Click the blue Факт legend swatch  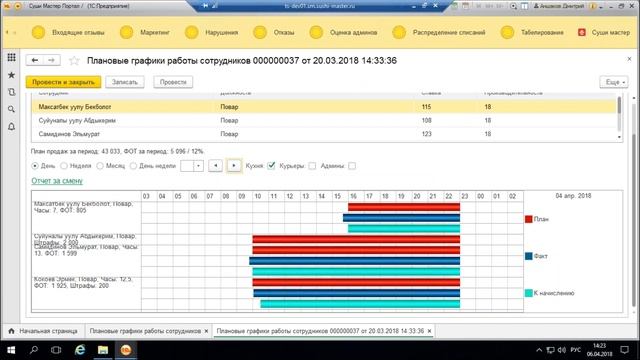(529, 256)
